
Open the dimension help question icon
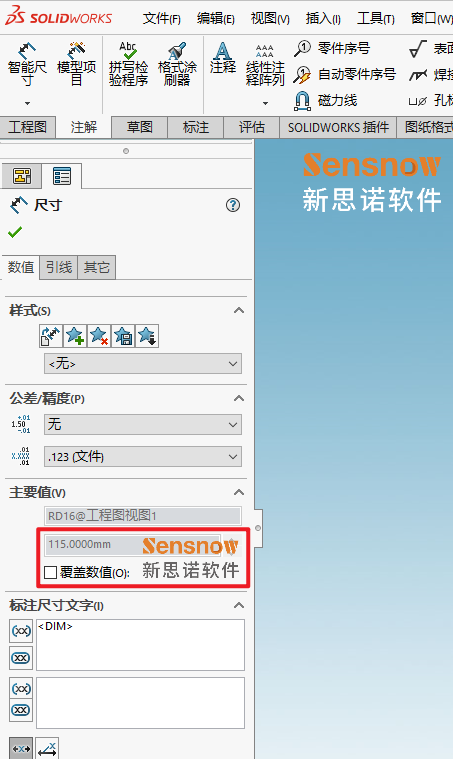(233, 205)
